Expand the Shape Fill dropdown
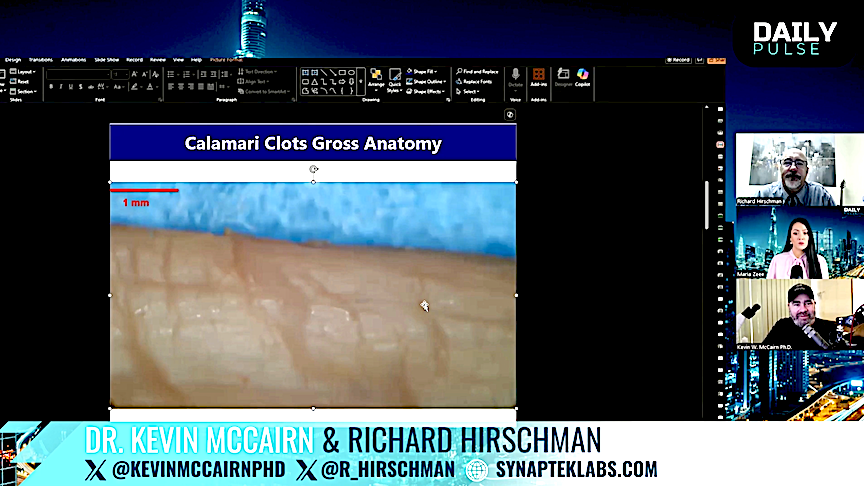This screenshot has width=864, height=486. 425,72
